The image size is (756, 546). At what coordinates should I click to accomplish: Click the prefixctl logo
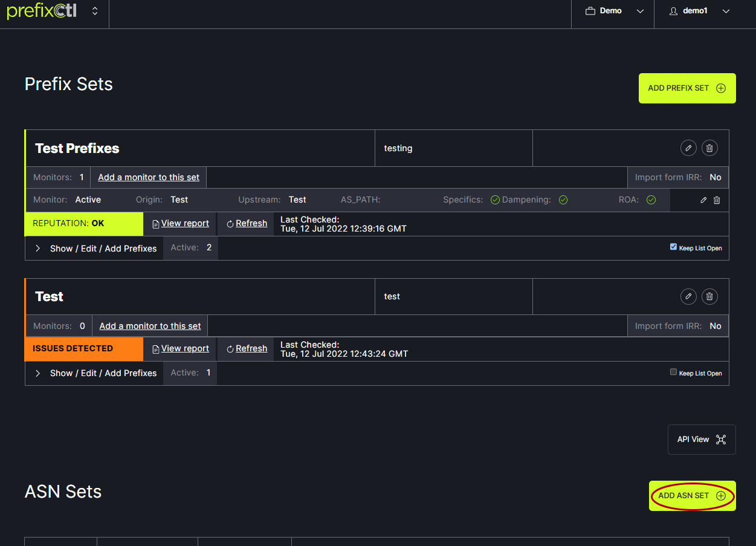pos(42,11)
